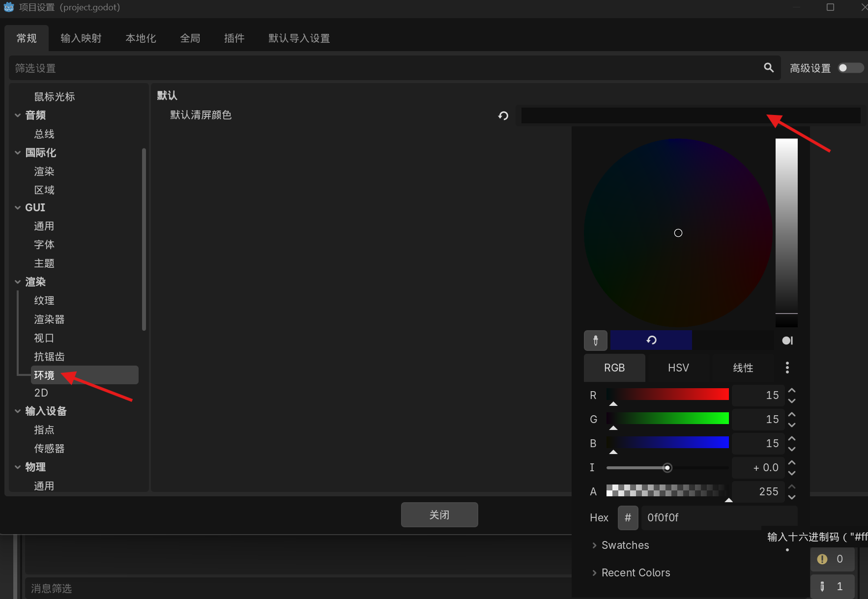Expand the Swatches section
The height and width of the screenshot is (599, 868).
click(x=620, y=545)
